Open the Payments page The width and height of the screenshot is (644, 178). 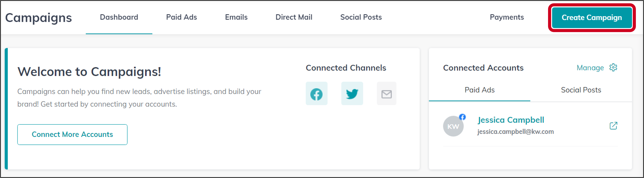[x=507, y=17]
